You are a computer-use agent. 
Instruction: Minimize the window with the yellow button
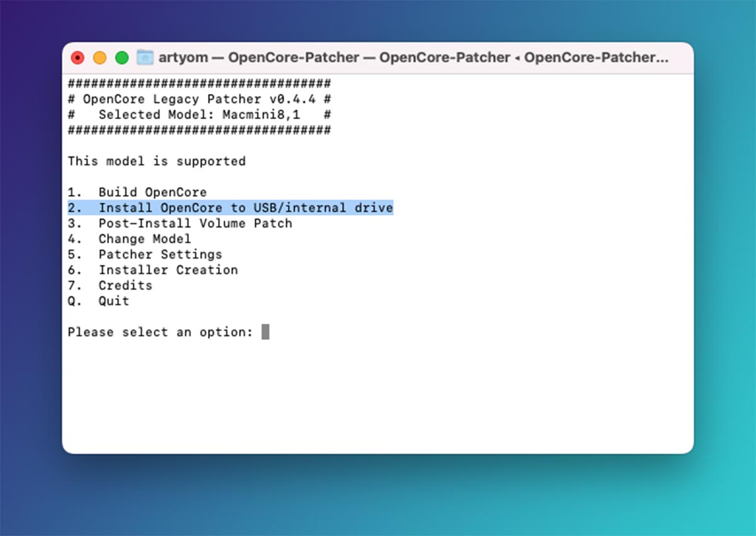click(x=100, y=58)
